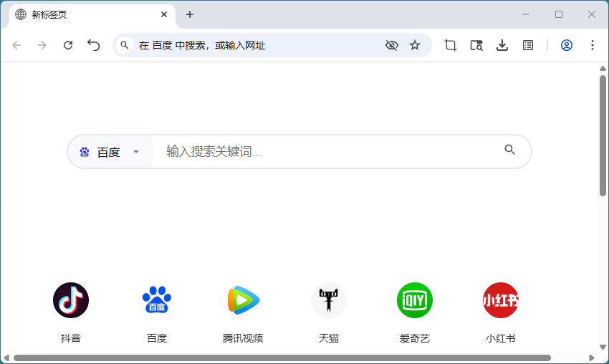Viewport: 609px width, 364px height.
Task: Maximize the browser window
Action: pos(559,14)
